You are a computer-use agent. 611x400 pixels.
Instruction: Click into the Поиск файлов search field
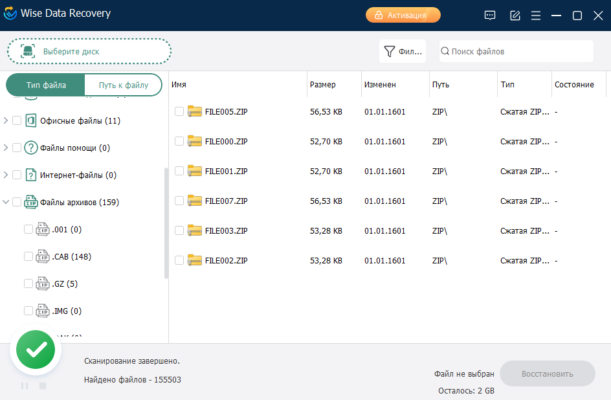tap(516, 51)
